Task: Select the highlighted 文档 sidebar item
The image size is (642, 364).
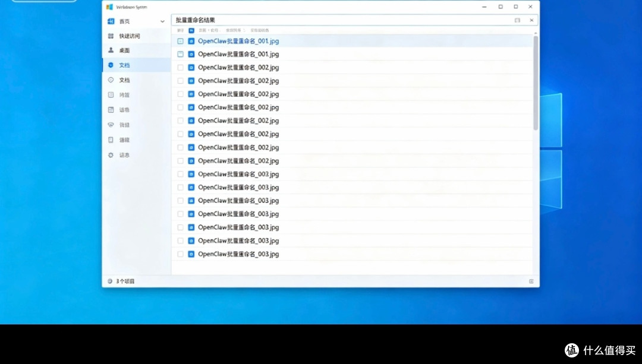Action: tap(136, 65)
